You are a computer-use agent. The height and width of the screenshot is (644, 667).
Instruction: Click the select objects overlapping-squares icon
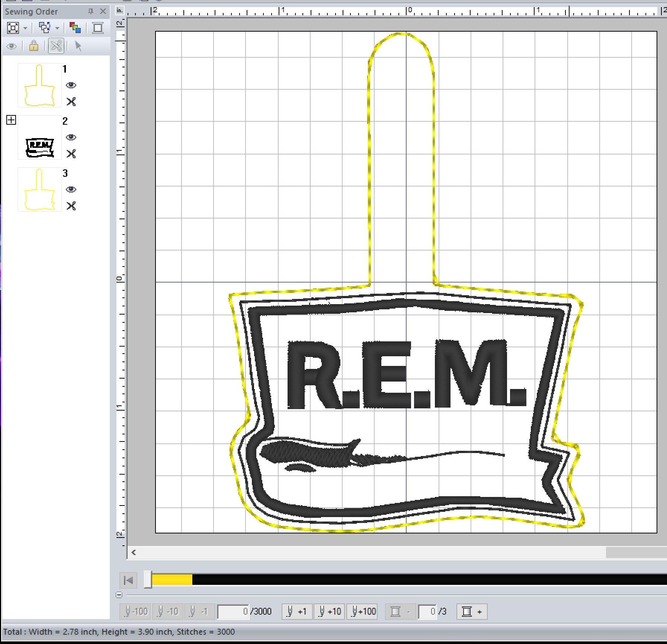point(45,28)
